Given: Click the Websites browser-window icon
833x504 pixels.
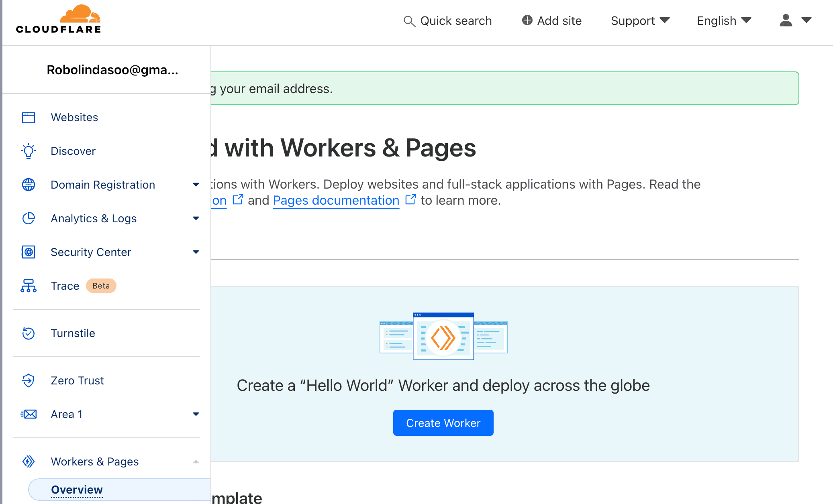Looking at the screenshot, I should coord(29,118).
